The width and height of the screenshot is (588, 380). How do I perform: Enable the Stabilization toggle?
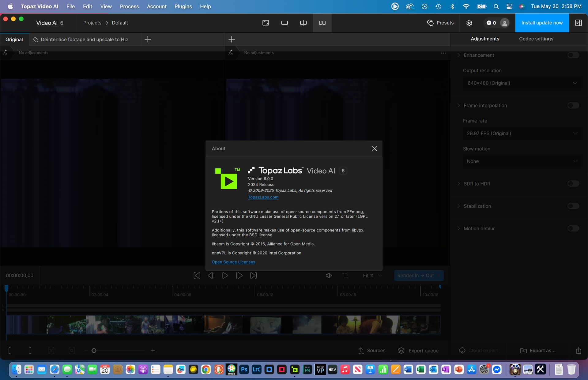573,206
